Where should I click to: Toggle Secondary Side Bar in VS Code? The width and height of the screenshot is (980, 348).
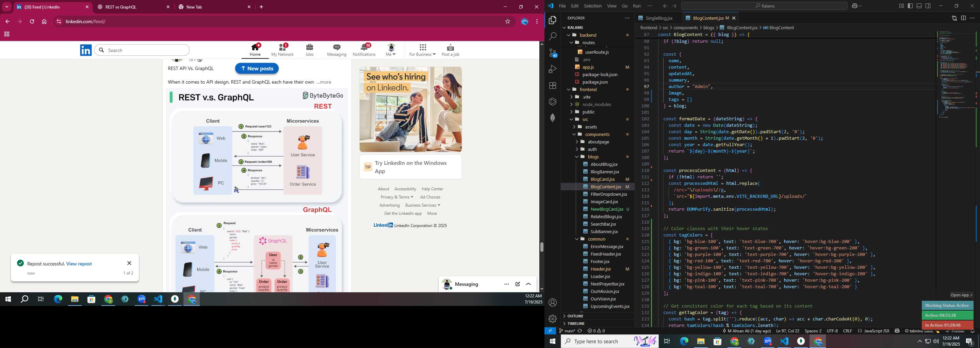928,6
